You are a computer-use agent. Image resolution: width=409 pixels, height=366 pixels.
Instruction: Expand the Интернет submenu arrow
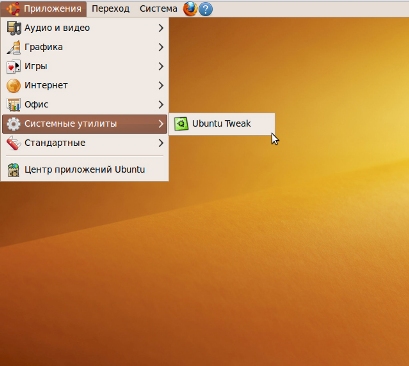(161, 85)
